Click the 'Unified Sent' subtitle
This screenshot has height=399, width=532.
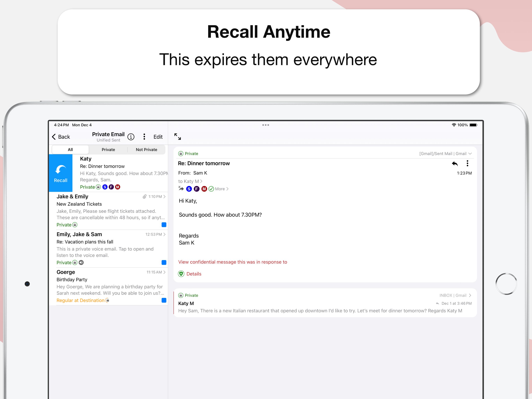point(108,140)
